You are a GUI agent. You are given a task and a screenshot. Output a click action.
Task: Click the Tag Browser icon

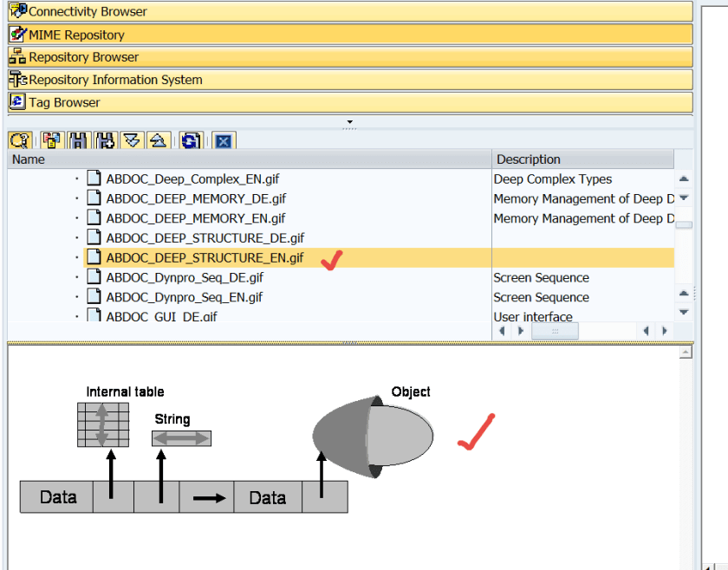coord(17,101)
